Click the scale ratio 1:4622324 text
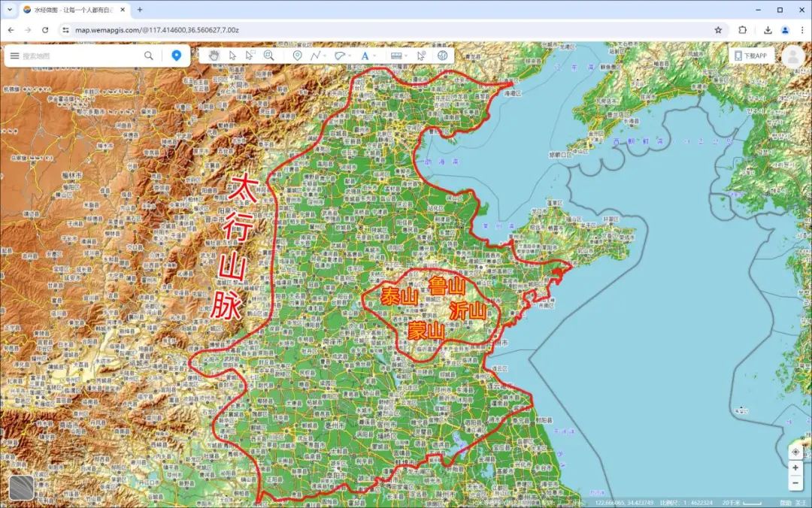The image size is (812, 508). (686, 503)
